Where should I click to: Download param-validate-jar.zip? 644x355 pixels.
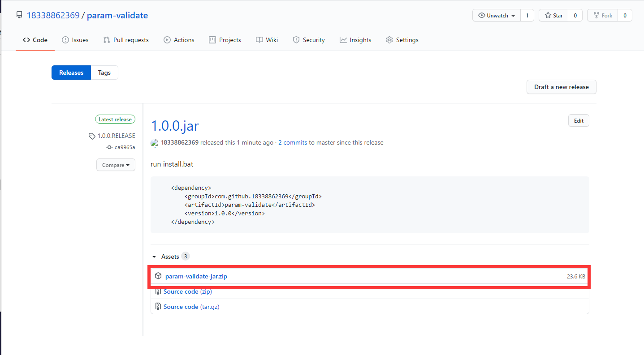coord(196,276)
